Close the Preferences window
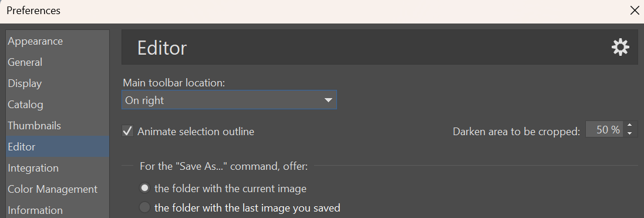The width and height of the screenshot is (644, 218). (634, 11)
